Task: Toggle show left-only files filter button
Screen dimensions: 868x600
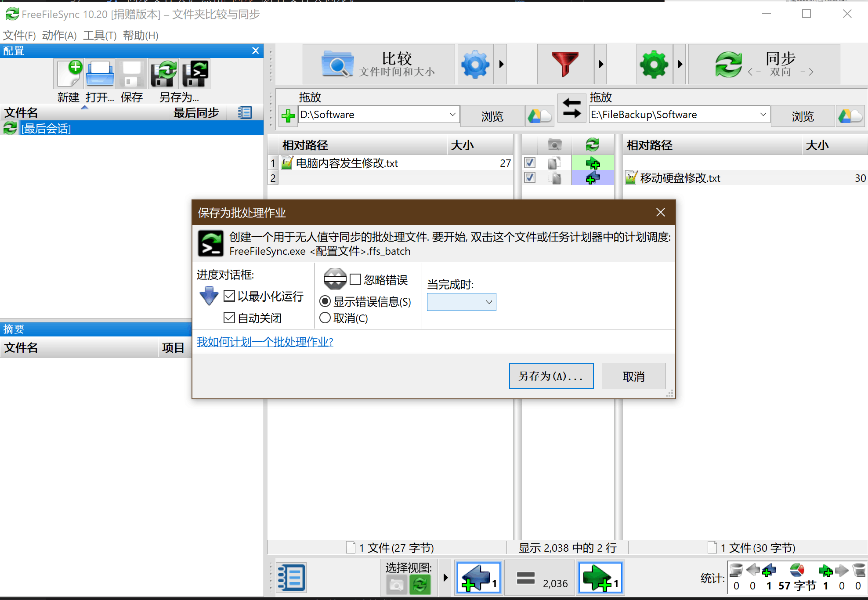Action: pyautogui.click(x=478, y=578)
